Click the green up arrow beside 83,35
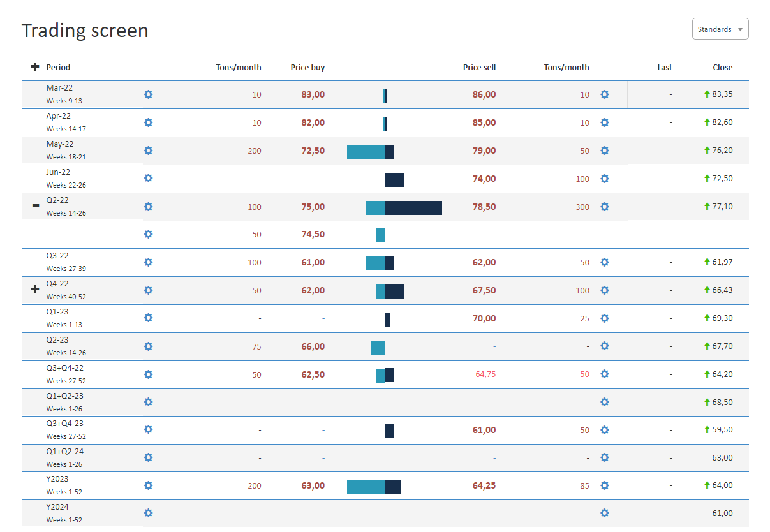Viewport: 770px width, 532px height. [x=707, y=94]
